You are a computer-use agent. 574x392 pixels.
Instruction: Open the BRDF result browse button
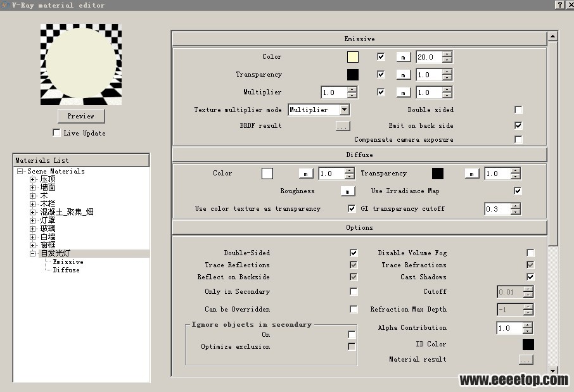coord(343,126)
